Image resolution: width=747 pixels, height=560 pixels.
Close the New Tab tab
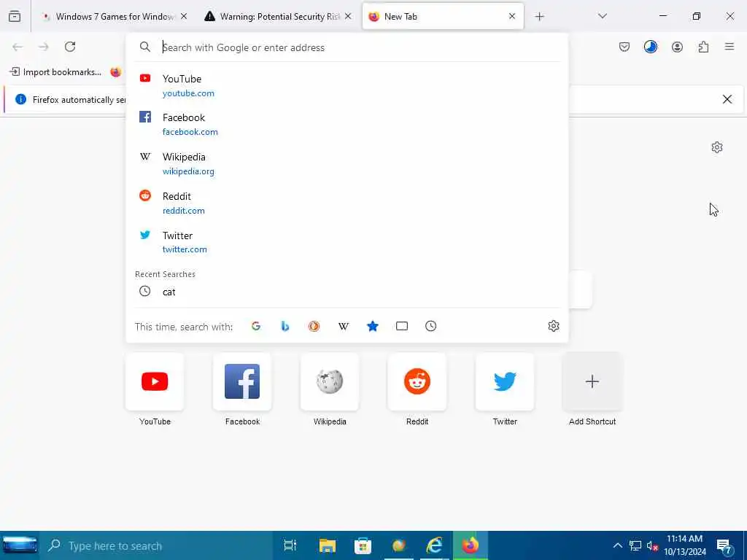pos(512,16)
